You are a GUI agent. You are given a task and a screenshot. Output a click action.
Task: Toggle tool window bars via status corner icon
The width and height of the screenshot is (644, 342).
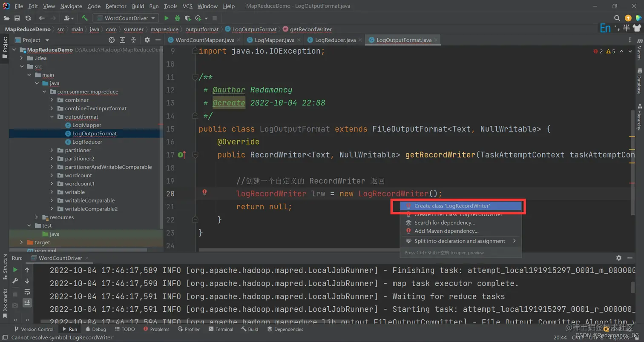point(5,337)
